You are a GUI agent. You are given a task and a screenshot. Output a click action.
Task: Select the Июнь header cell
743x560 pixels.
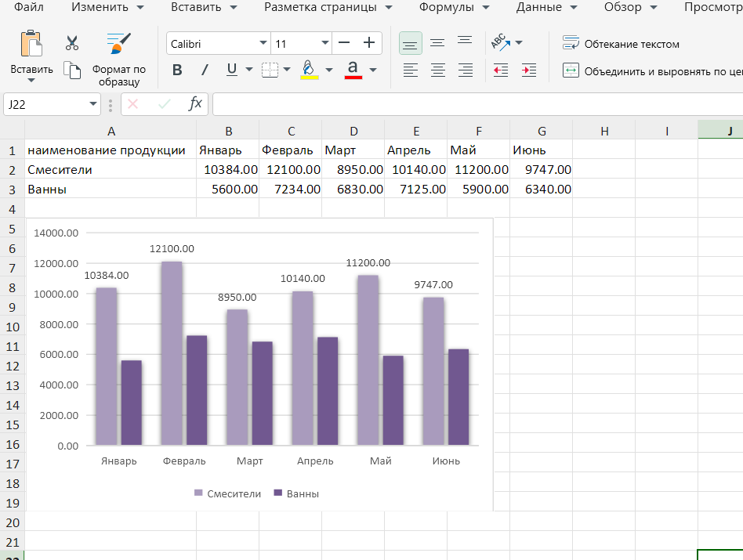pos(541,150)
